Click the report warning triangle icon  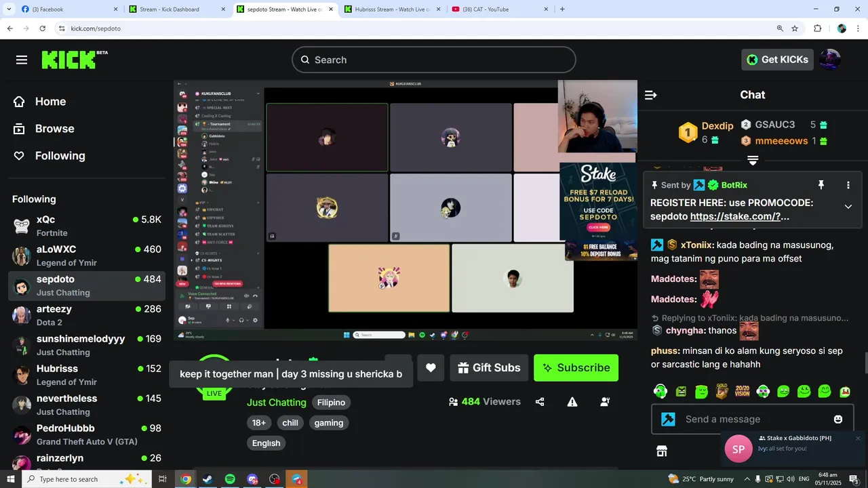(x=572, y=402)
